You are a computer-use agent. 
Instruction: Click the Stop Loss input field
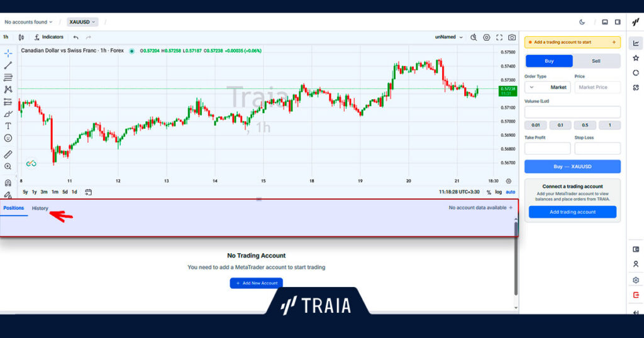(x=597, y=148)
